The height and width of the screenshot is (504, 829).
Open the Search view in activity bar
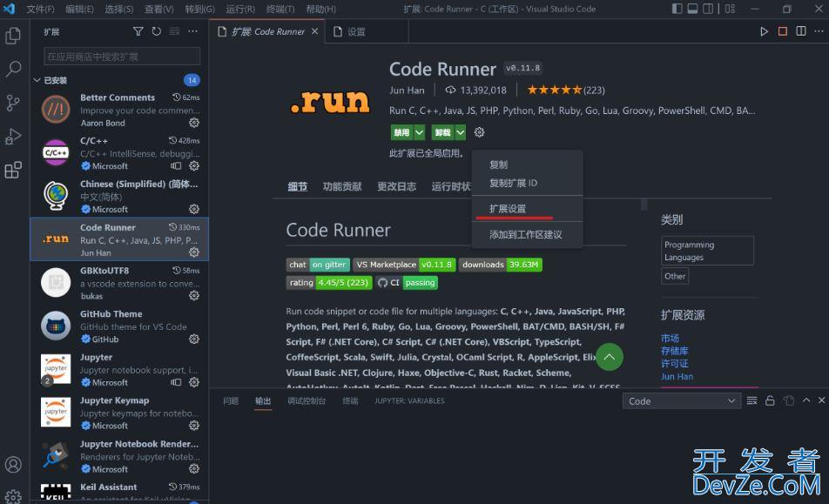(x=13, y=69)
